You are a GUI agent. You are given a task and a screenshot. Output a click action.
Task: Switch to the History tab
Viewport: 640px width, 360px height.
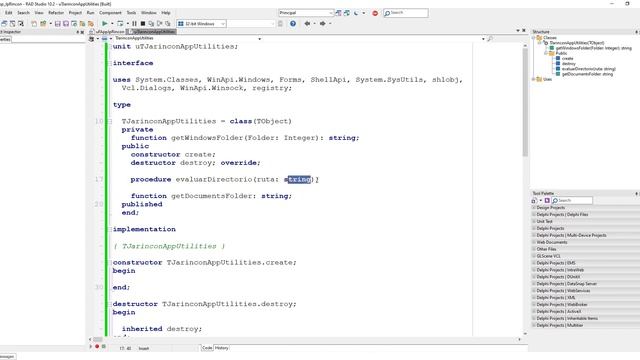click(x=222, y=348)
